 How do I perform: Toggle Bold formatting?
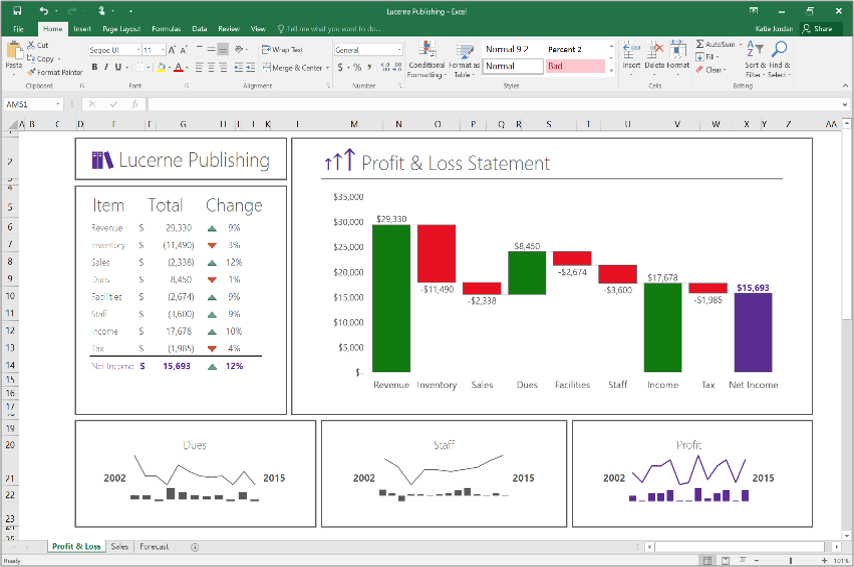pyautogui.click(x=94, y=68)
